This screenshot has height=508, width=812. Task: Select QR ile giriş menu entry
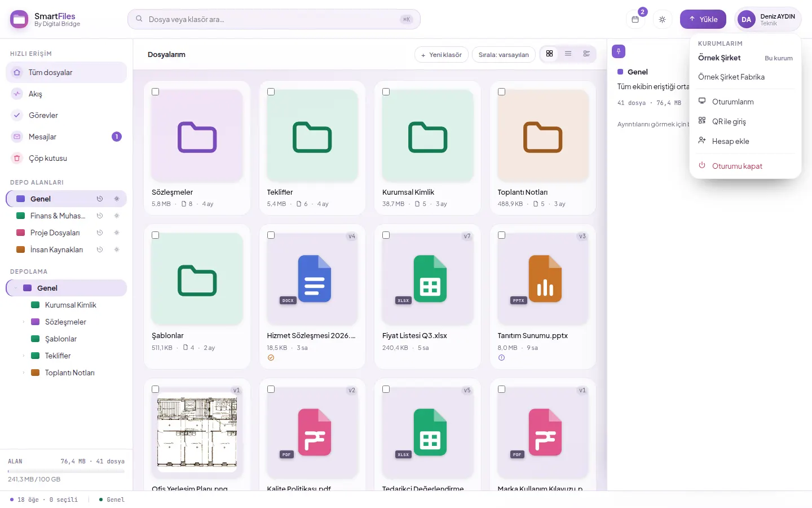745,121
